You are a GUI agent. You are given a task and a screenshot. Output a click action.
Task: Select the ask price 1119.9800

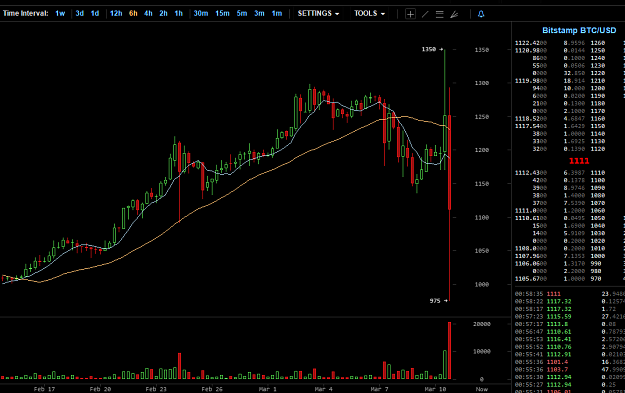click(x=531, y=81)
